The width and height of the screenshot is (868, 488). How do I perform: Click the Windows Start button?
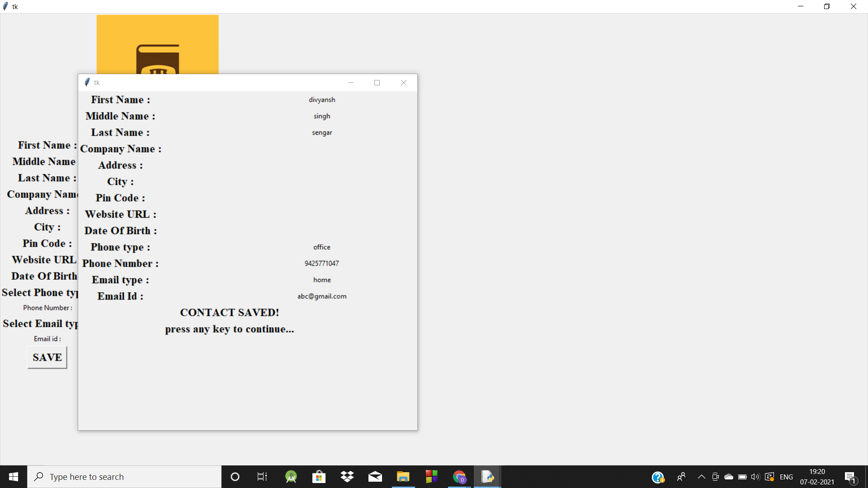[14, 477]
